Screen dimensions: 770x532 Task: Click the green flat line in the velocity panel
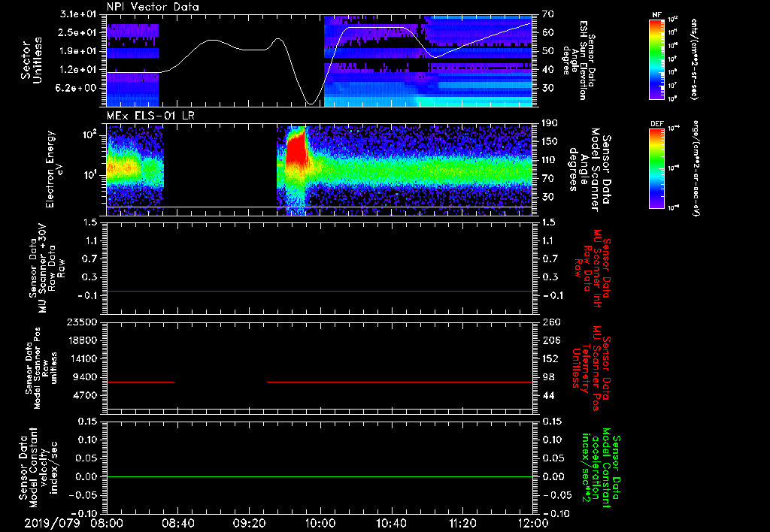pos(319,476)
